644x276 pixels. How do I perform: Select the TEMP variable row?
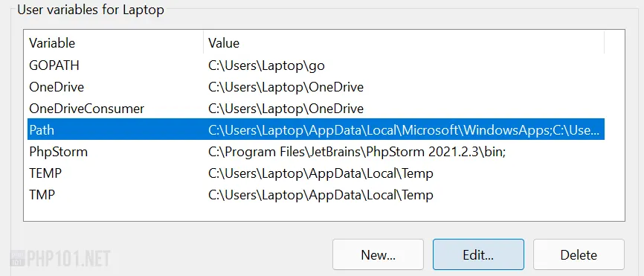[316, 173]
